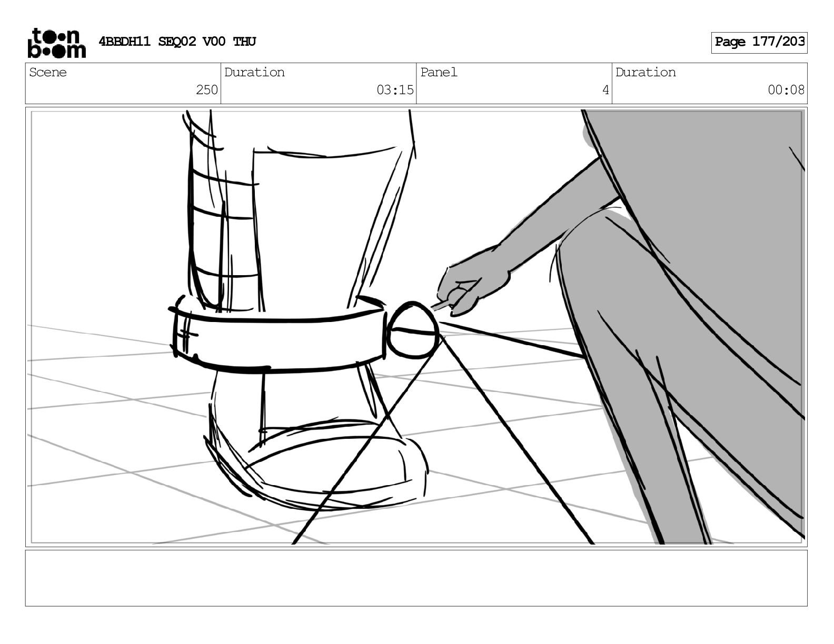Image resolution: width=834 pixels, height=644 pixels.
Task: Click the empty caption box below the drawing
Action: coord(416,578)
